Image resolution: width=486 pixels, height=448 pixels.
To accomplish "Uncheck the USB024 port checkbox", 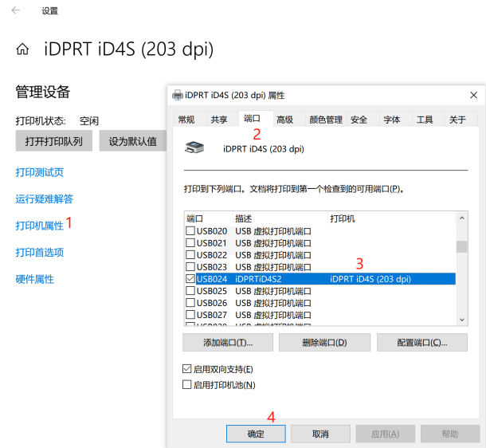I will [190, 278].
